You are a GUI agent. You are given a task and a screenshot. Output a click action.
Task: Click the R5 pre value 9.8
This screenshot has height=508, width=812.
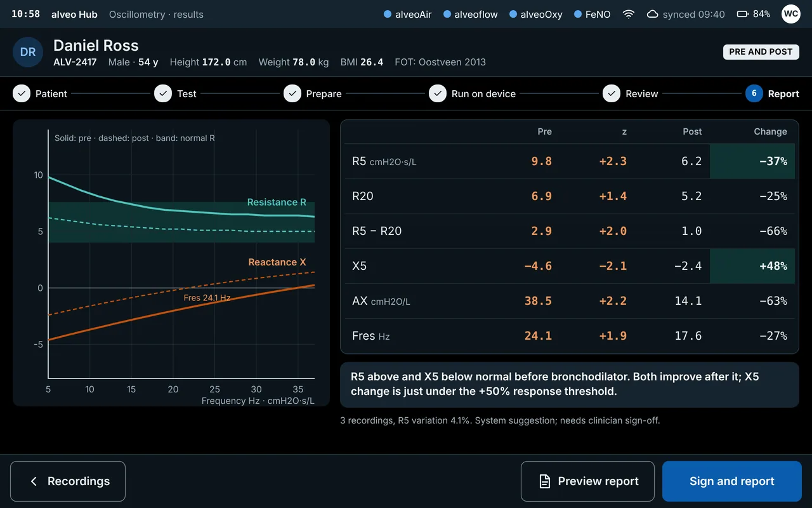pos(541,161)
